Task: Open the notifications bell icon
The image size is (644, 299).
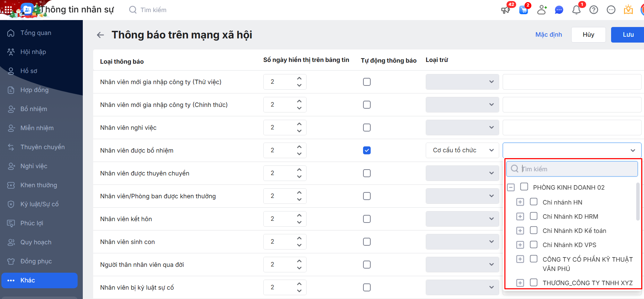Action: (576, 10)
